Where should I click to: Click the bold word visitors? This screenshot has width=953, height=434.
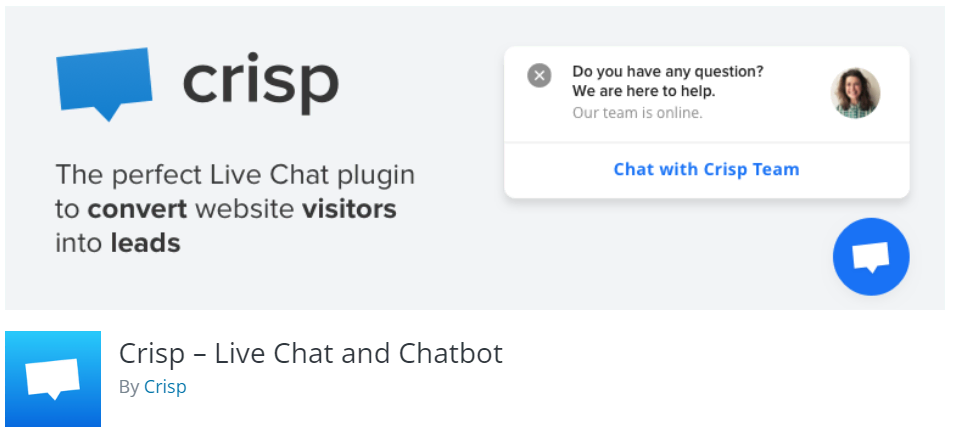pyautogui.click(x=349, y=209)
